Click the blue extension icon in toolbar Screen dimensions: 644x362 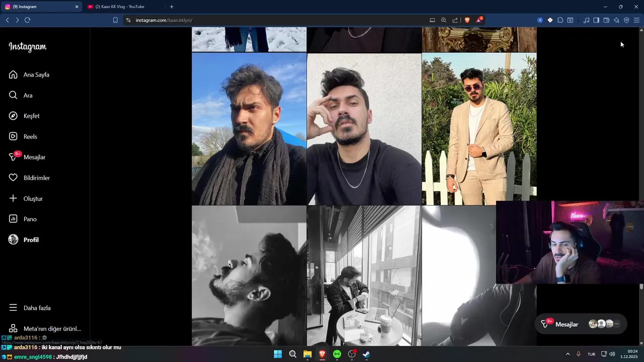point(540,20)
